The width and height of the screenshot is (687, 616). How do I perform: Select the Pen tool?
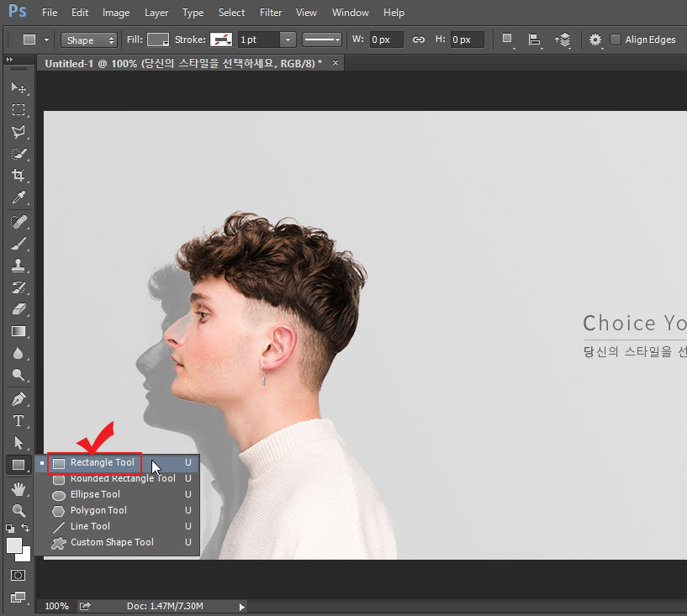tap(18, 399)
